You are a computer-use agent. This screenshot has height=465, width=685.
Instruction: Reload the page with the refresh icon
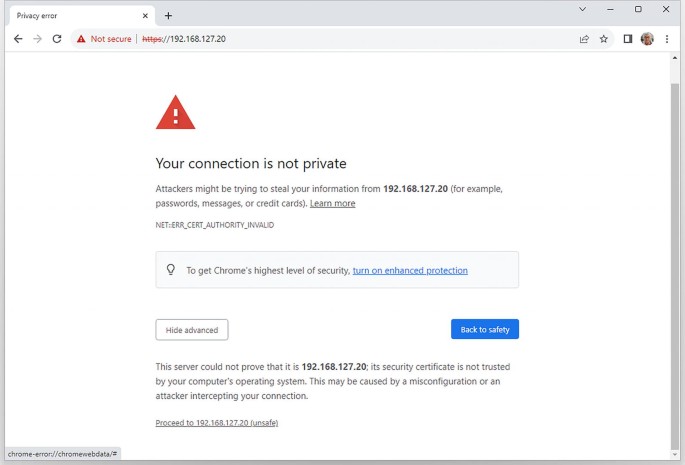(x=57, y=39)
